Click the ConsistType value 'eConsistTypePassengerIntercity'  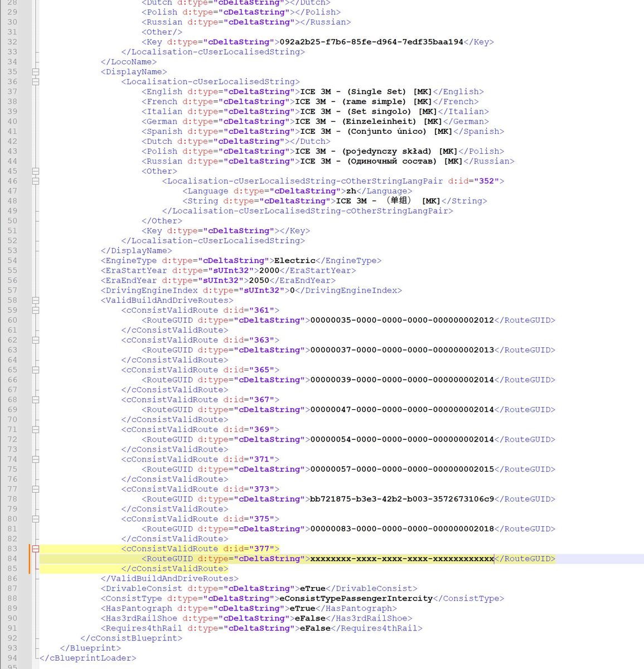(x=356, y=599)
